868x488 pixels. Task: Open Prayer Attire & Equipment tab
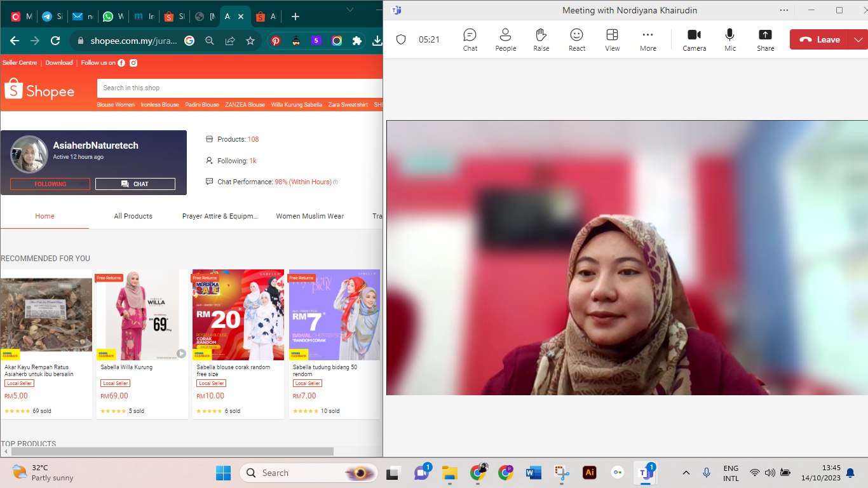click(220, 216)
